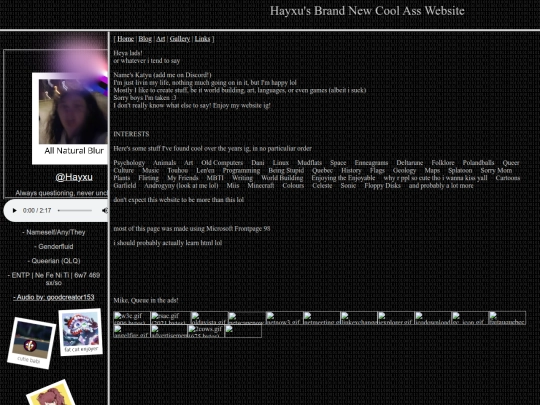This screenshot has height=405, width=540.
Task: Click the broken linkexchange badge image
Action: point(359,318)
